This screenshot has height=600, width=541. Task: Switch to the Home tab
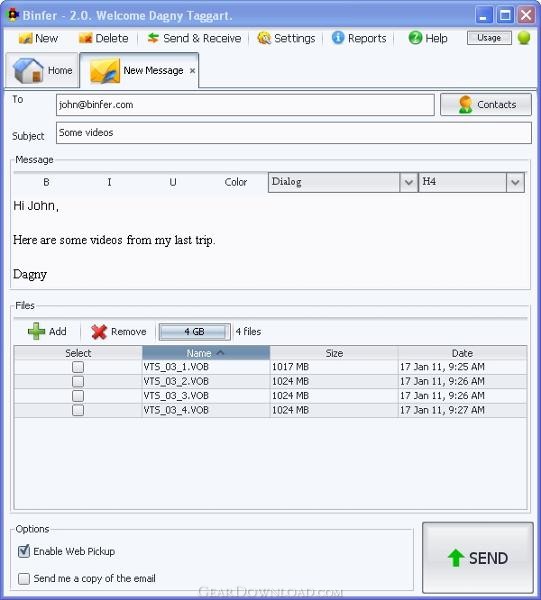[x=42, y=70]
